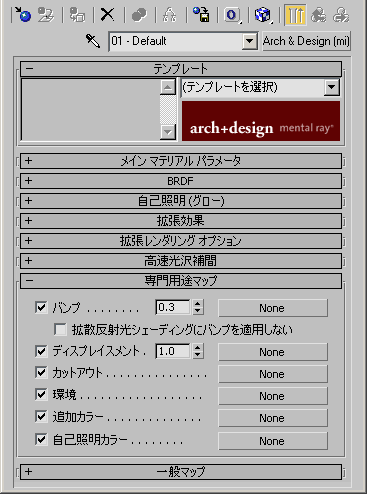This screenshot has width=367, height=494.
Task: Expand 拡張レンダリング オプション rollout
Action: pos(181,241)
